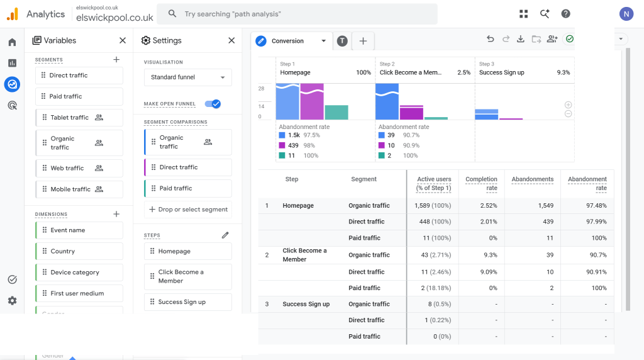The width and height of the screenshot is (644, 360).
Task: Click the 1,589 (100%) active users cell
Action: click(x=433, y=205)
